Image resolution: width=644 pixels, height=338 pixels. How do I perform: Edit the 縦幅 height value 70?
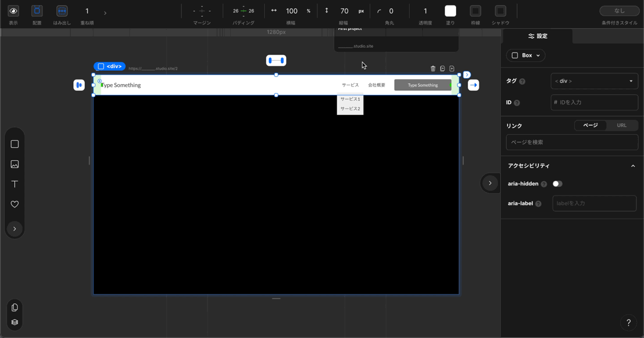(x=344, y=11)
